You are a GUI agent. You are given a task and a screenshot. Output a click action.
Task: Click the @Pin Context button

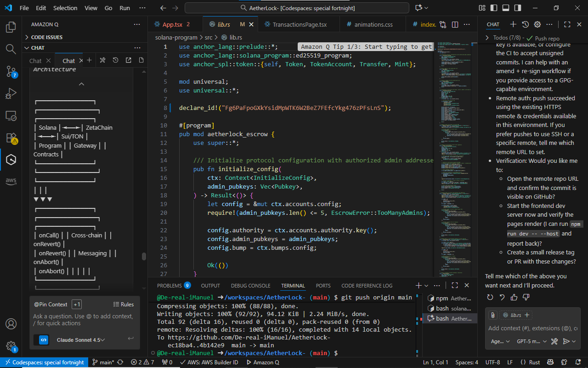[51, 305]
